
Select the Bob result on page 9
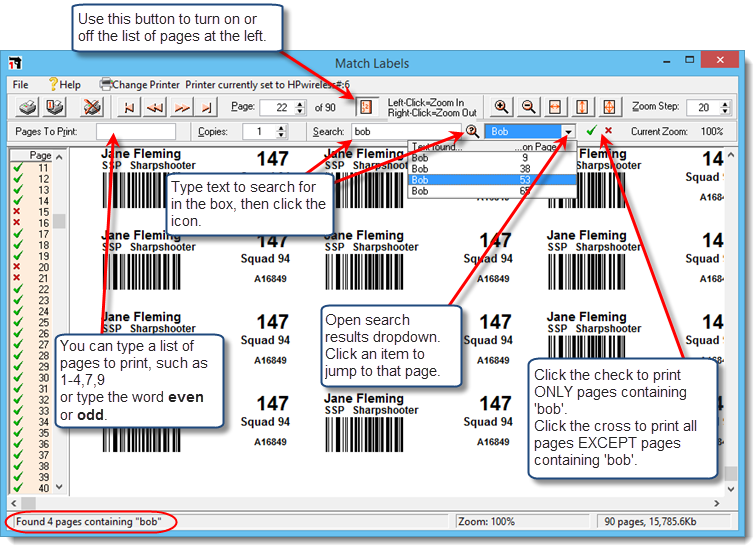(x=492, y=158)
